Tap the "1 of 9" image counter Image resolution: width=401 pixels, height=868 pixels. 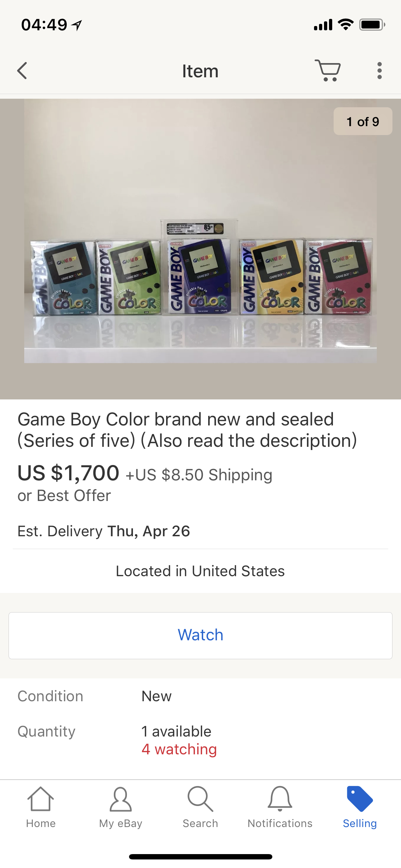[x=363, y=122]
